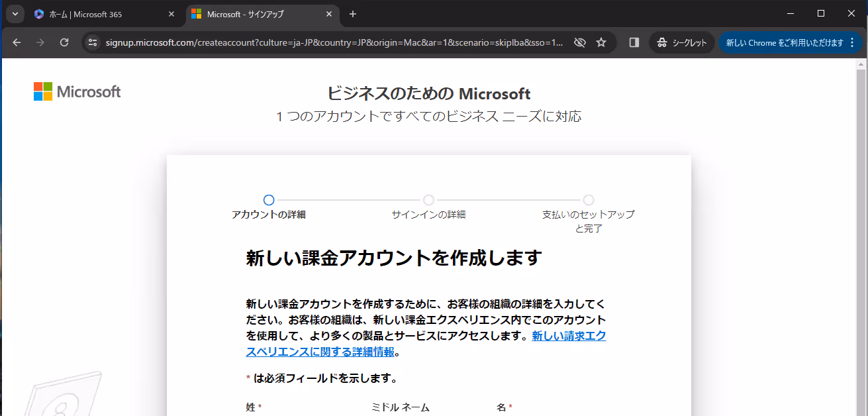Close the ホーム | Microsoft 365 tab
This screenshot has height=416, width=868.
[x=171, y=14]
